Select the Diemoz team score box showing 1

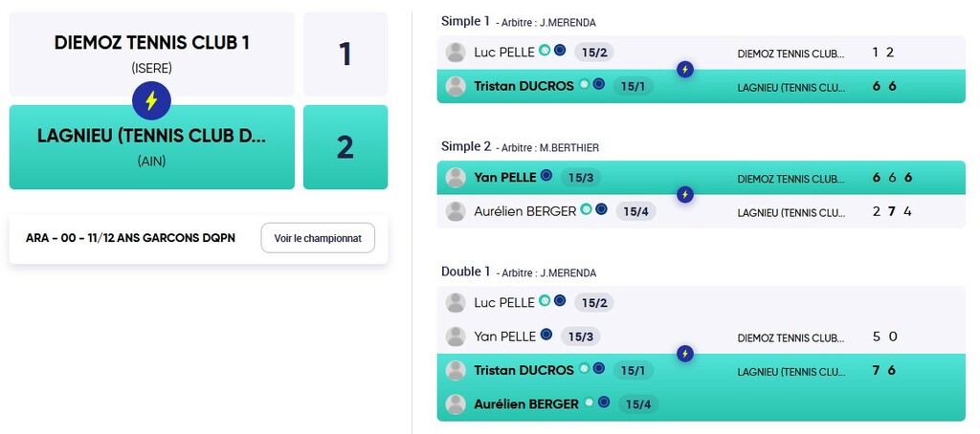coord(345,54)
